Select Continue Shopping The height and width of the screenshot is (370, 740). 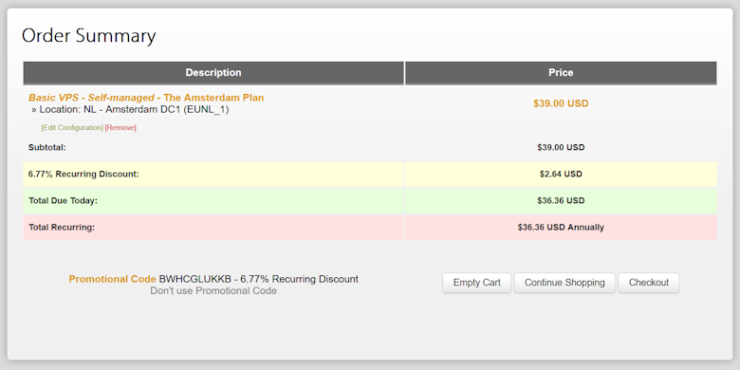[x=564, y=283]
